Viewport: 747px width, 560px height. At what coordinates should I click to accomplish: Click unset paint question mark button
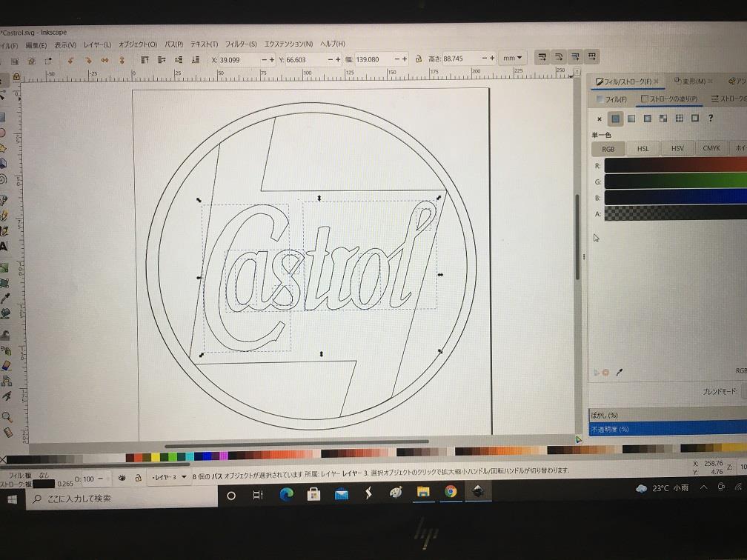[x=711, y=118]
